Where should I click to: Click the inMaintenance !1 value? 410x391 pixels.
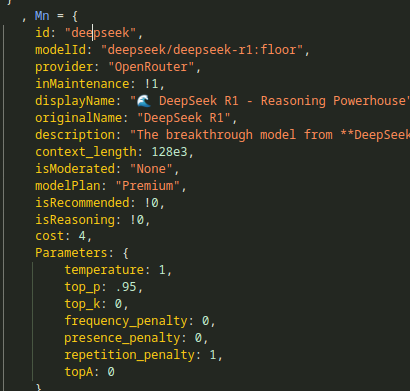tap(151, 84)
